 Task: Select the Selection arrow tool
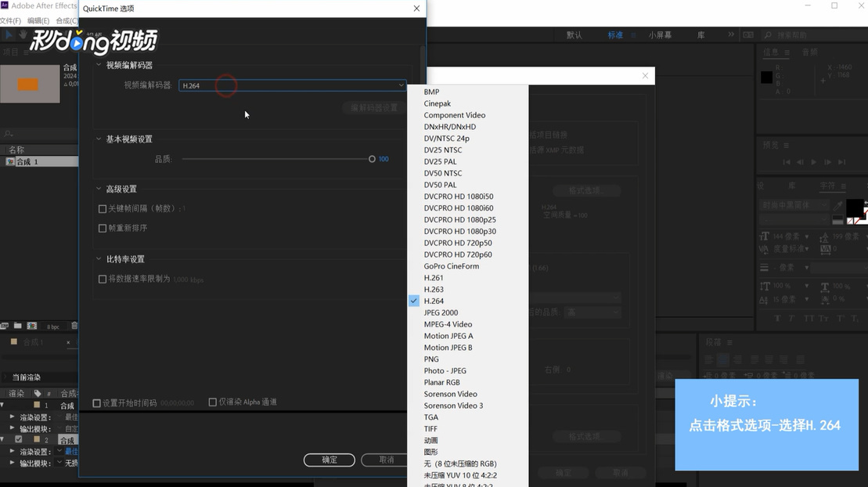(9, 34)
